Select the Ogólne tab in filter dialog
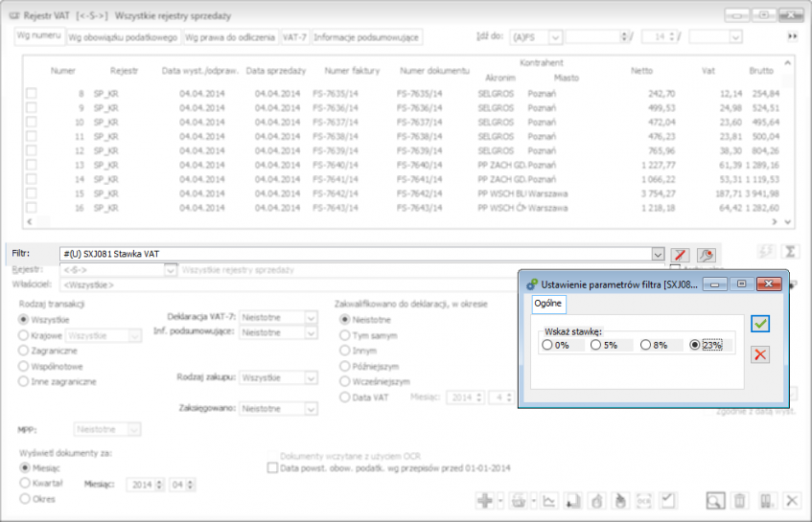 (x=548, y=304)
